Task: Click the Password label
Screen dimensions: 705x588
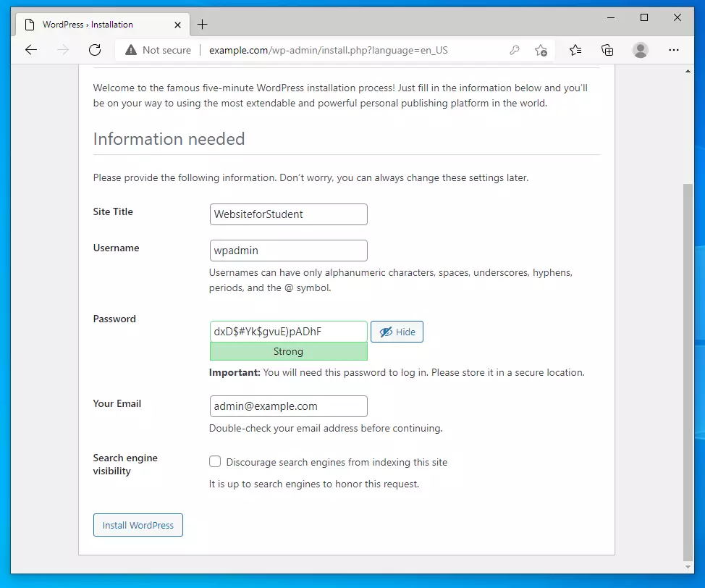Action: point(114,319)
